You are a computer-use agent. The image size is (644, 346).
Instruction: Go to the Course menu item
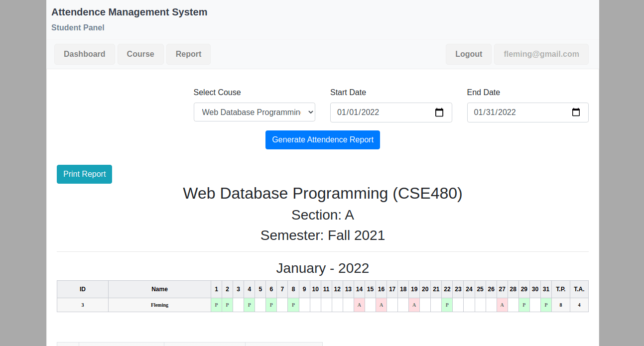tap(140, 54)
